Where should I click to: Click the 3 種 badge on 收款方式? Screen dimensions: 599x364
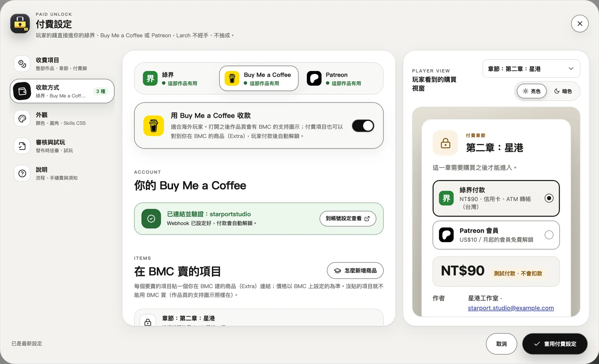coord(101,91)
